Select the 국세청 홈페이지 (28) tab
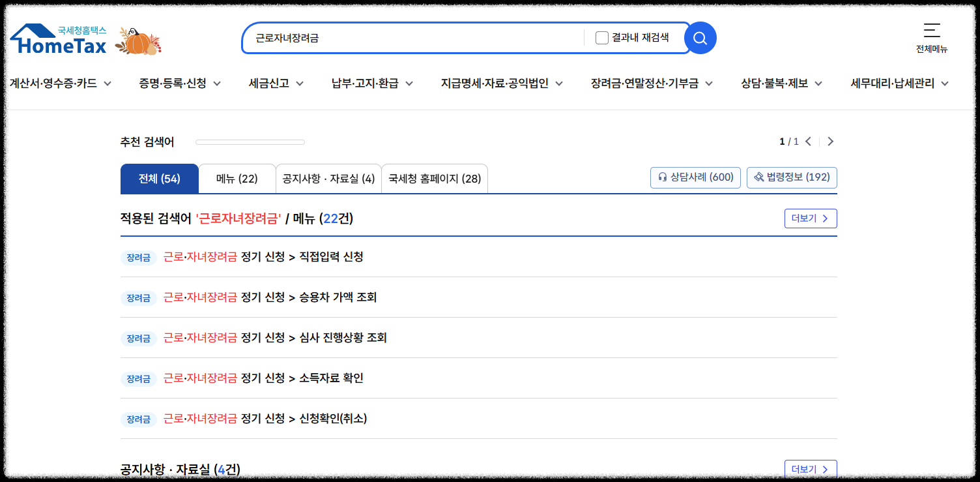The height and width of the screenshot is (482, 980). point(435,178)
